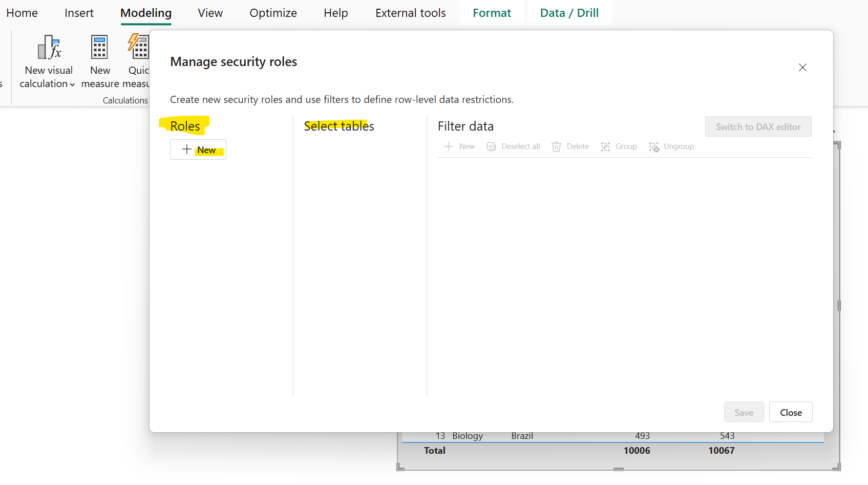Toggle the Deselect all checkmark control
The width and height of the screenshot is (868, 485).
tap(491, 146)
